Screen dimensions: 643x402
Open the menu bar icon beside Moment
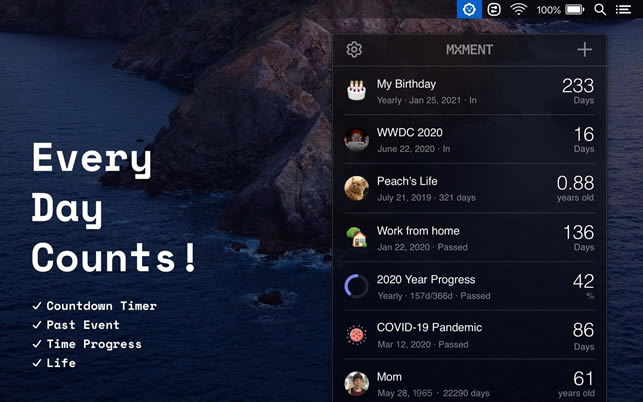(x=494, y=9)
